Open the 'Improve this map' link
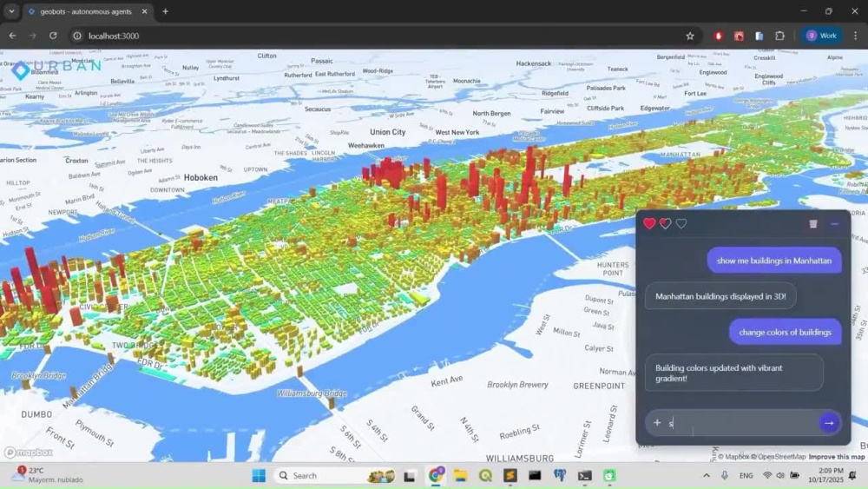 [x=837, y=457]
